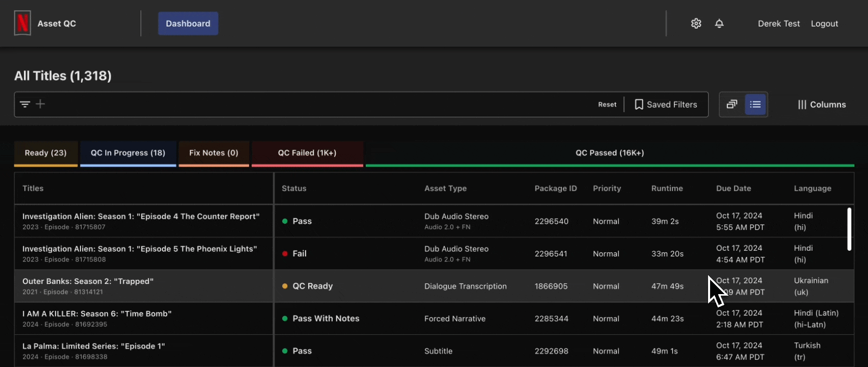Click Hindi (Latin) language cell
The image size is (868, 367).
tap(817, 319)
